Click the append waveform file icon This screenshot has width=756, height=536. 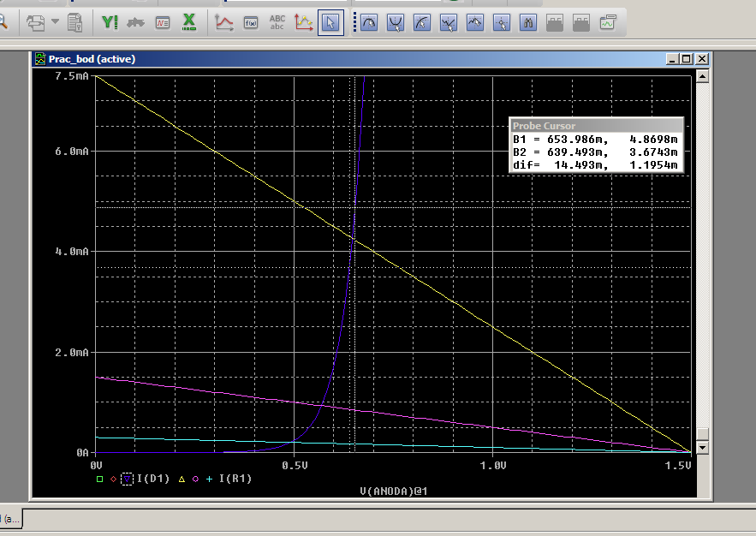[36, 22]
